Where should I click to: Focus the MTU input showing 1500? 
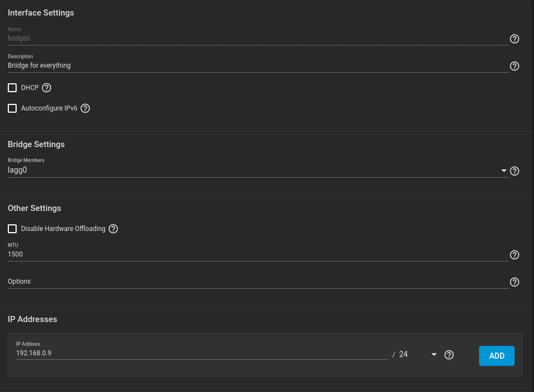[255, 254]
